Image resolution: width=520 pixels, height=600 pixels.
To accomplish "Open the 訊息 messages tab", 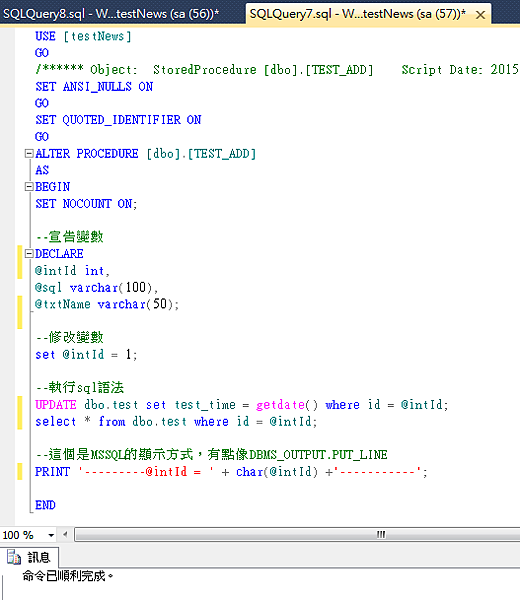I will 29,557.
